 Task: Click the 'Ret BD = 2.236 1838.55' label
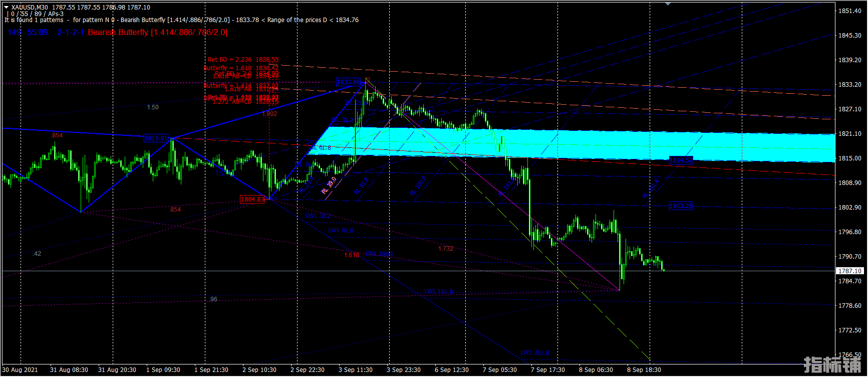[243, 60]
